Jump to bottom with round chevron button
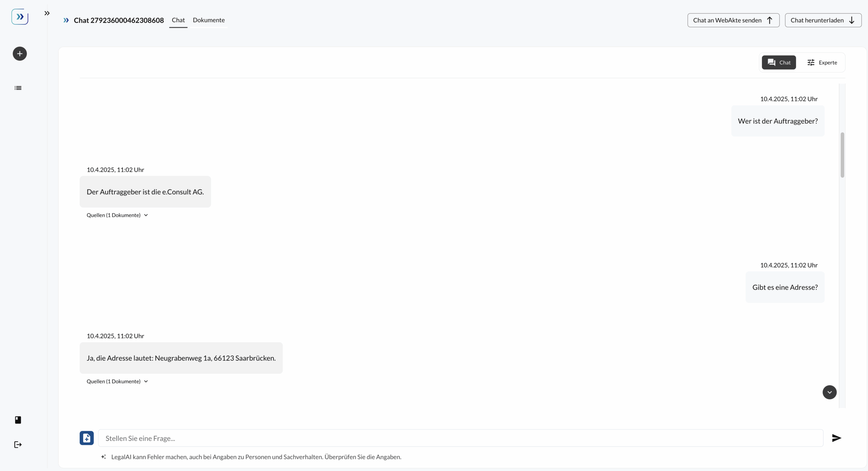Viewport: 868px width, 471px height. (x=830, y=392)
